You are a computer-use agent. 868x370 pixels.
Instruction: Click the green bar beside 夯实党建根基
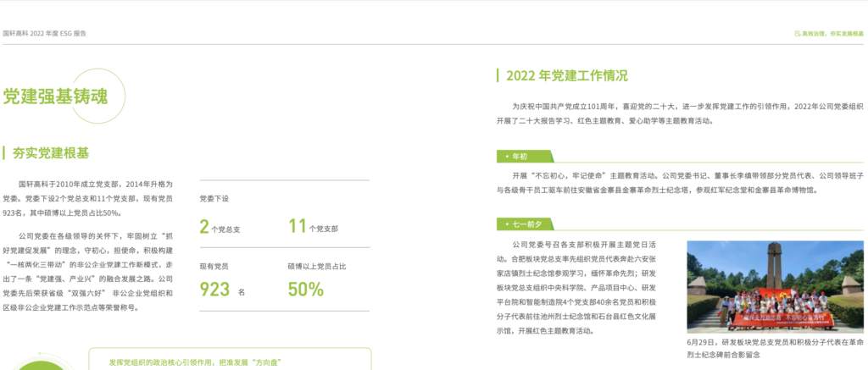click(x=4, y=153)
